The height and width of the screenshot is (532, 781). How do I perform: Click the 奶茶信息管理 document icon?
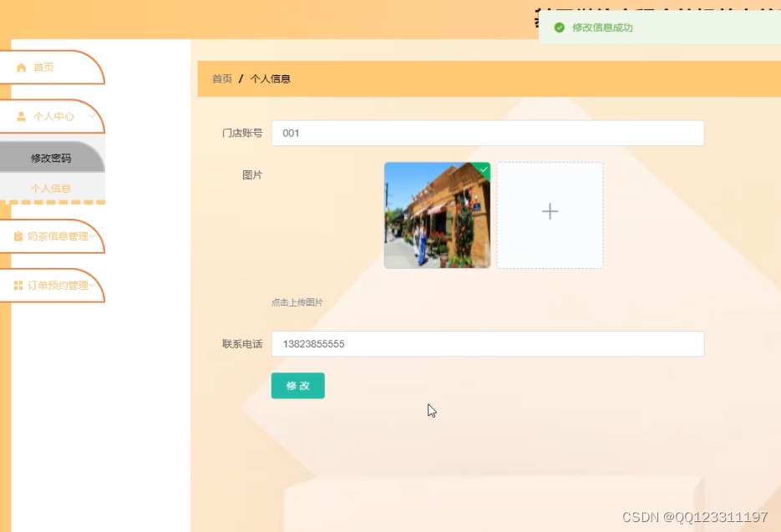pyautogui.click(x=17, y=236)
